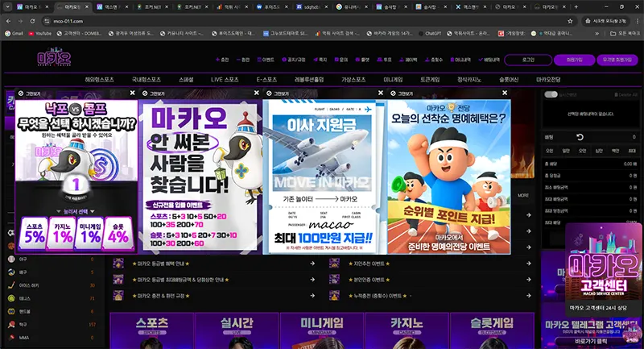The image size is (644, 349).
Task: Open 충전 deposit in header
Action: [222, 60]
